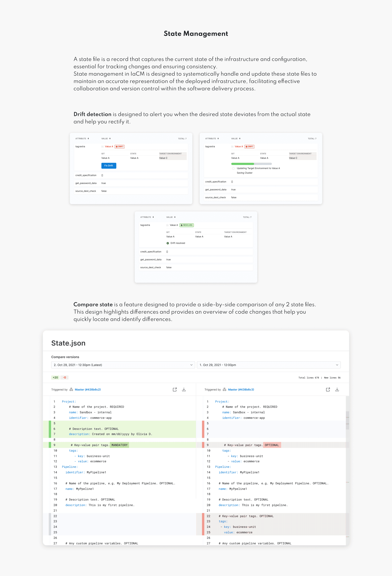This screenshot has width=392, height=576.
Task: Collapse tag:extra row in the updating panel
Action: (x=232, y=147)
